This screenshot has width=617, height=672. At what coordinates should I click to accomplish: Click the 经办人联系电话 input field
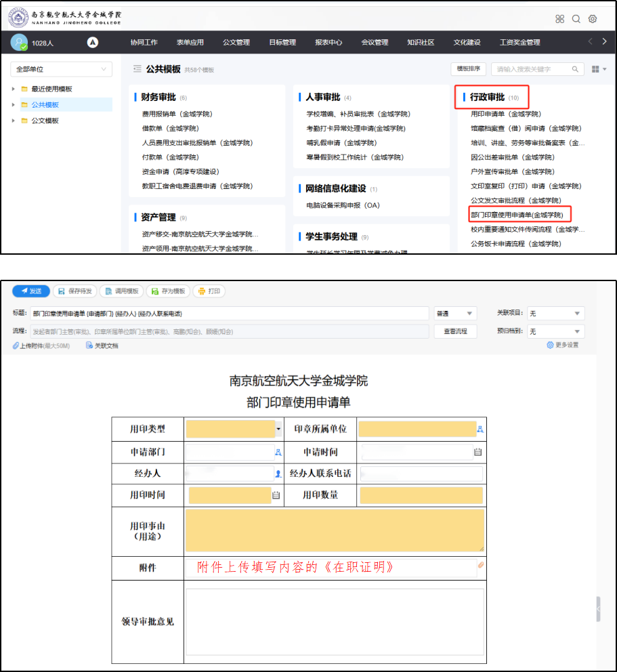[422, 474]
